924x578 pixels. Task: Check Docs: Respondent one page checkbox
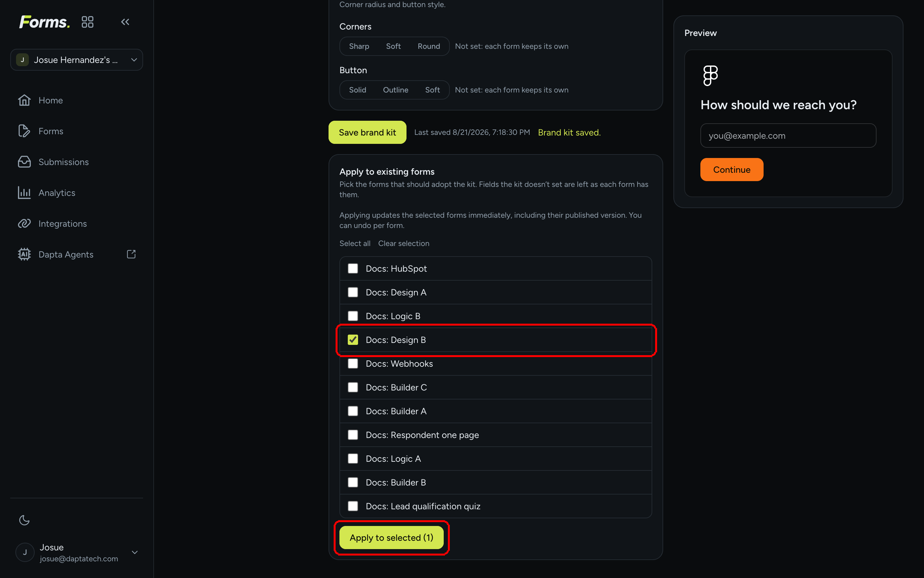(353, 435)
